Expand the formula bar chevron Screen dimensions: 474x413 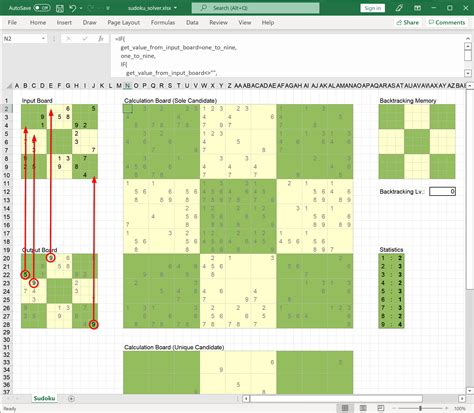point(468,73)
